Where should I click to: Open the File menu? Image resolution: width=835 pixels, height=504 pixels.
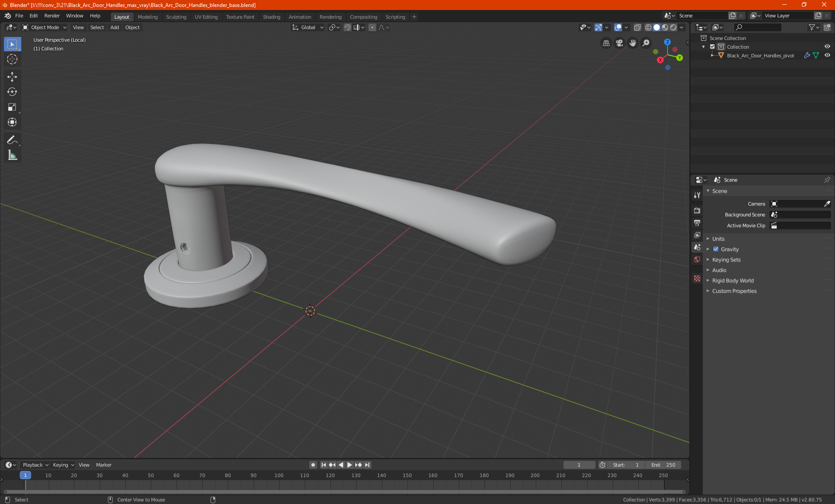(19, 16)
